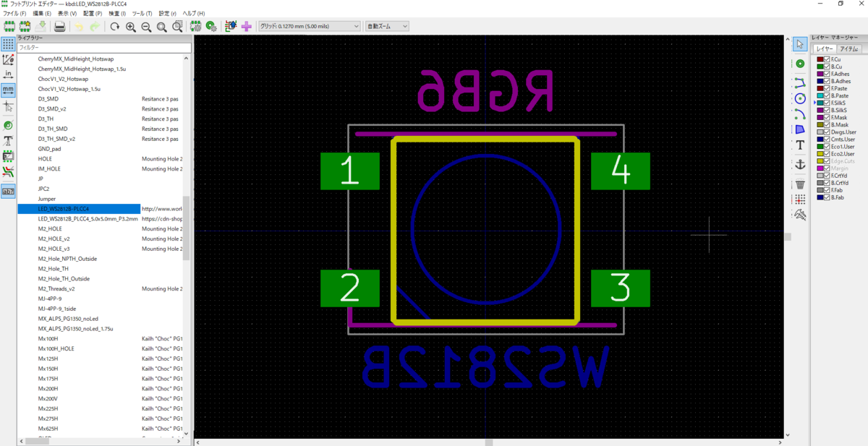Select the Place Anchor tool
The height and width of the screenshot is (446, 868).
[x=800, y=165]
